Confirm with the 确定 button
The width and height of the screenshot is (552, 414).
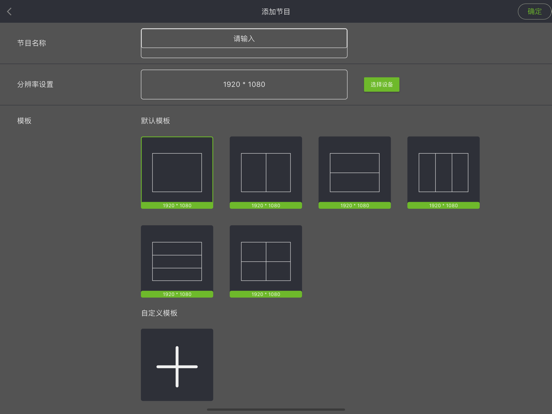click(534, 12)
